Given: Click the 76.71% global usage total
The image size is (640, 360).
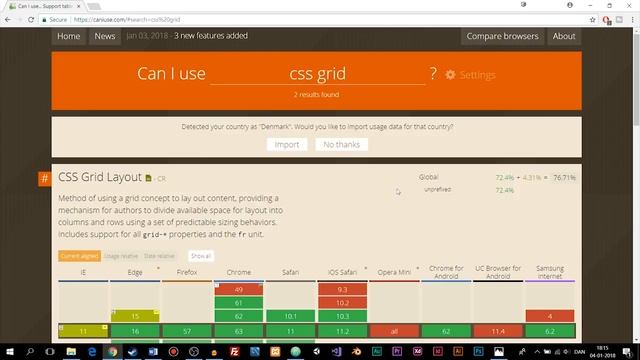Looking at the screenshot, I should point(564,178).
